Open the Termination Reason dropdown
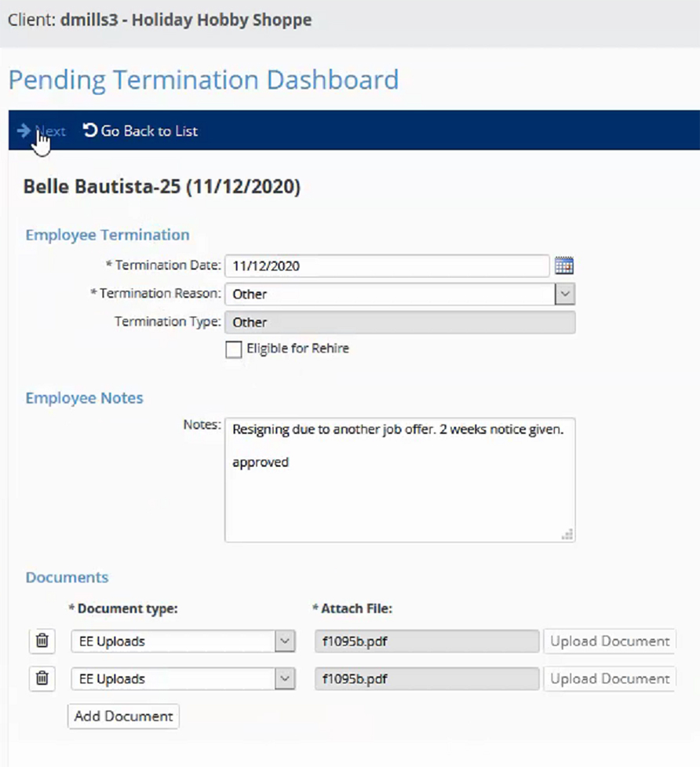The width and height of the screenshot is (700, 767). coord(565,294)
